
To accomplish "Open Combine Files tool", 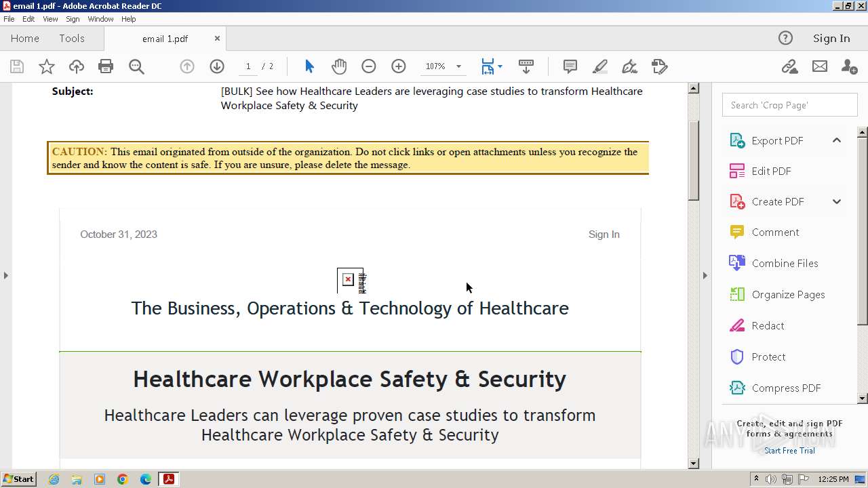I will pyautogui.click(x=785, y=263).
